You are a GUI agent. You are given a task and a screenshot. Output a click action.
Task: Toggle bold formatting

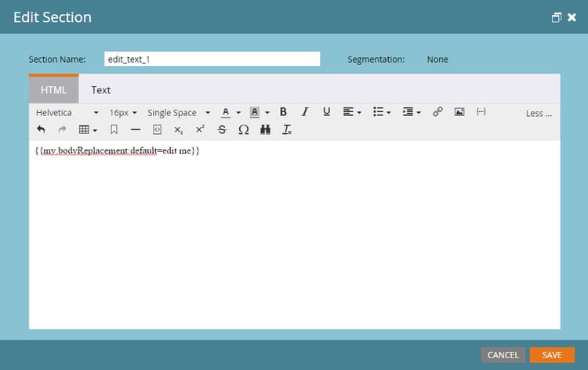click(283, 112)
